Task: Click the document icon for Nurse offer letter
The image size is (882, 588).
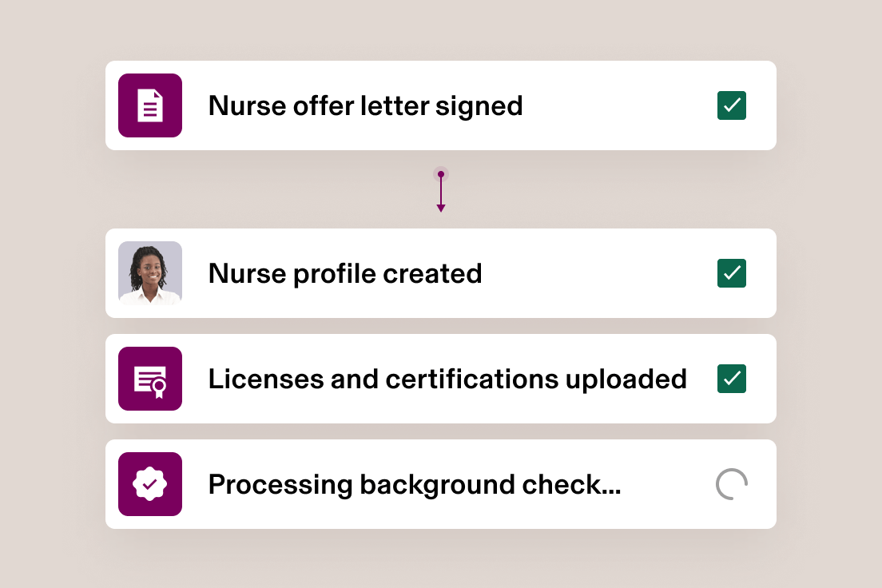Action: click(150, 105)
